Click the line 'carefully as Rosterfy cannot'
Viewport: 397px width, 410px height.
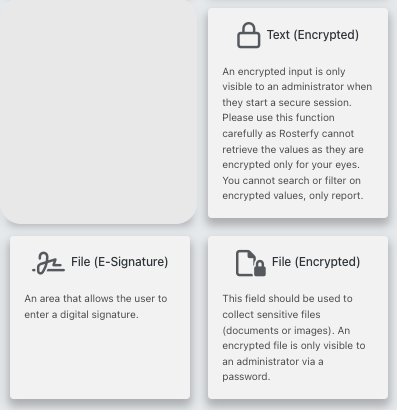[288, 133]
